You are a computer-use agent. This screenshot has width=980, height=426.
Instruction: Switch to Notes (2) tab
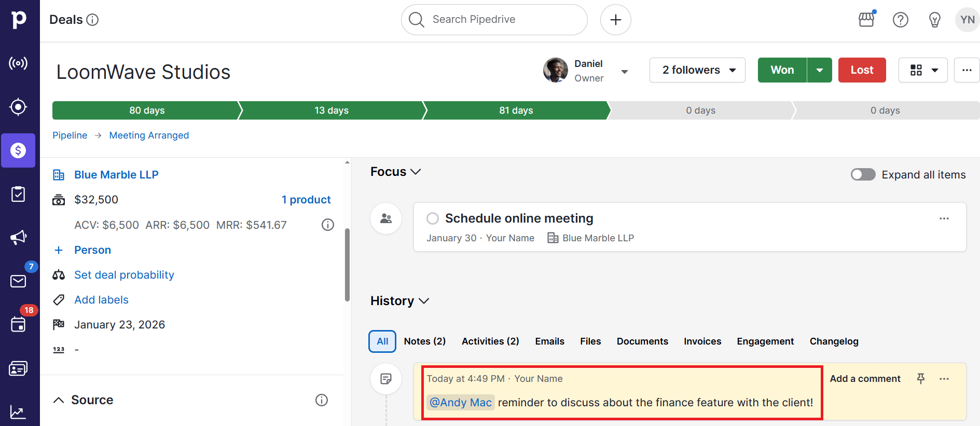point(425,341)
